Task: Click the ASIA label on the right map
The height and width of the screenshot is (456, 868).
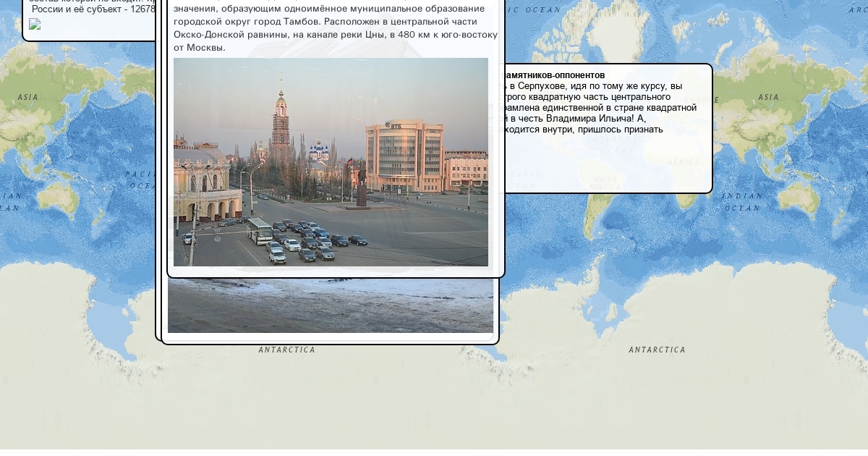Action: click(768, 98)
